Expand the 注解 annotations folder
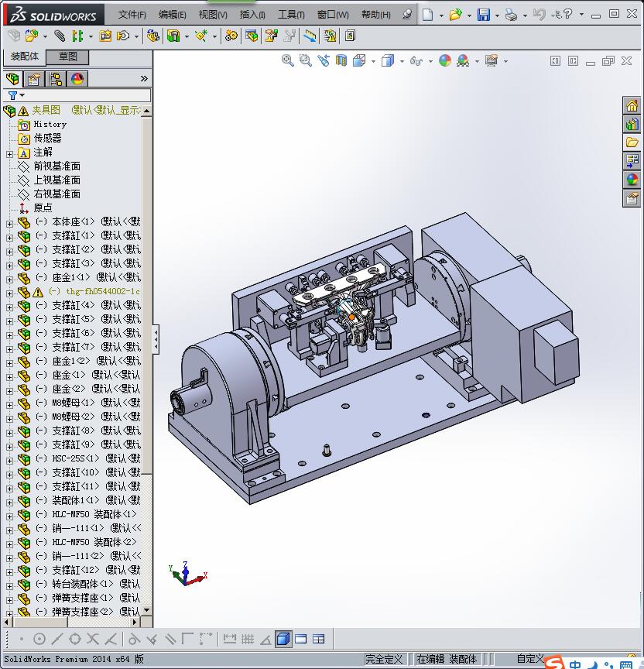 [10, 154]
